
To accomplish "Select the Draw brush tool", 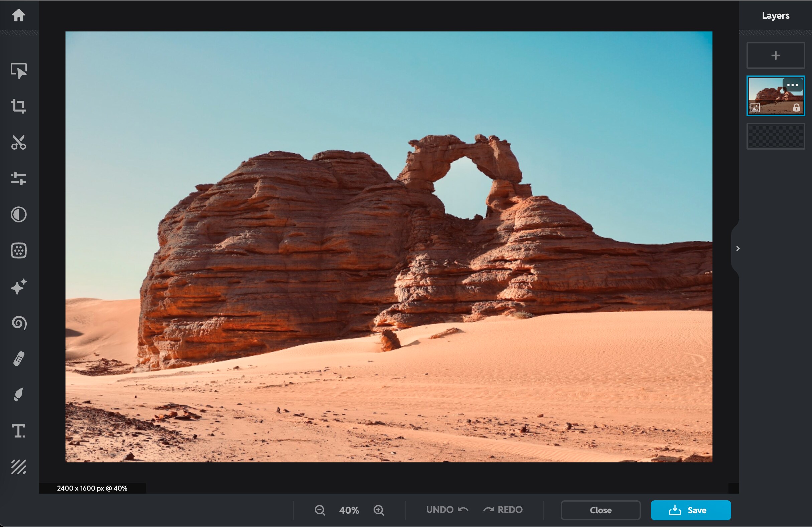I will 19,395.
